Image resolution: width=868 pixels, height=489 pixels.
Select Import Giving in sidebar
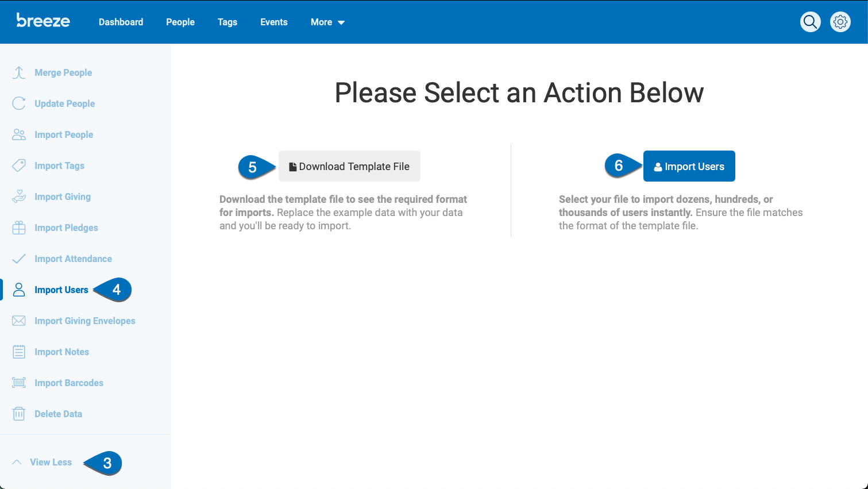(x=63, y=197)
